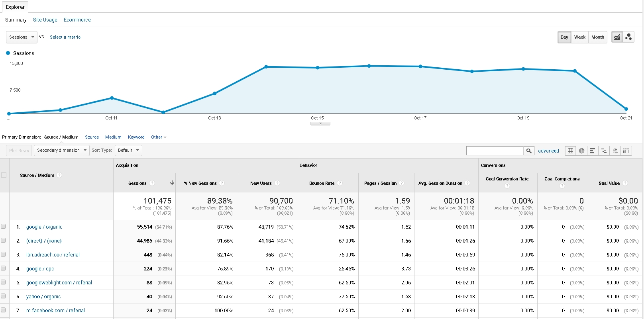The height and width of the screenshot is (319, 644).
Task: Check the google / organic row checkbox
Action: click(x=4, y=227)
